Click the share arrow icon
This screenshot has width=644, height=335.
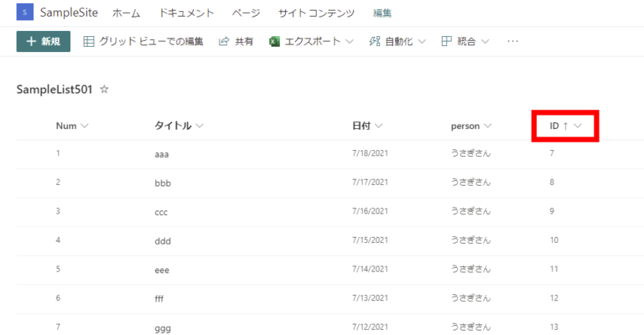click(x=224, y=41)
